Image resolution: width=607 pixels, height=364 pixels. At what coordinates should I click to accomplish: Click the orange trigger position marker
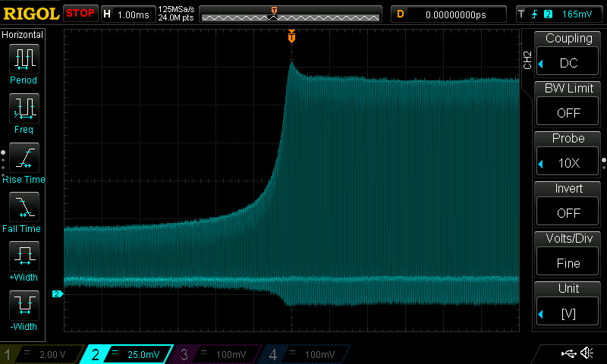291,37
